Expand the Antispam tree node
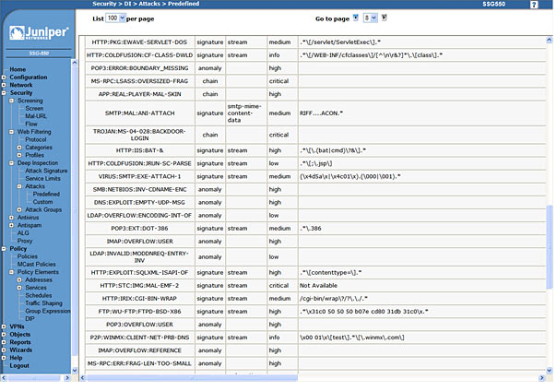 (x=11, y=225)
